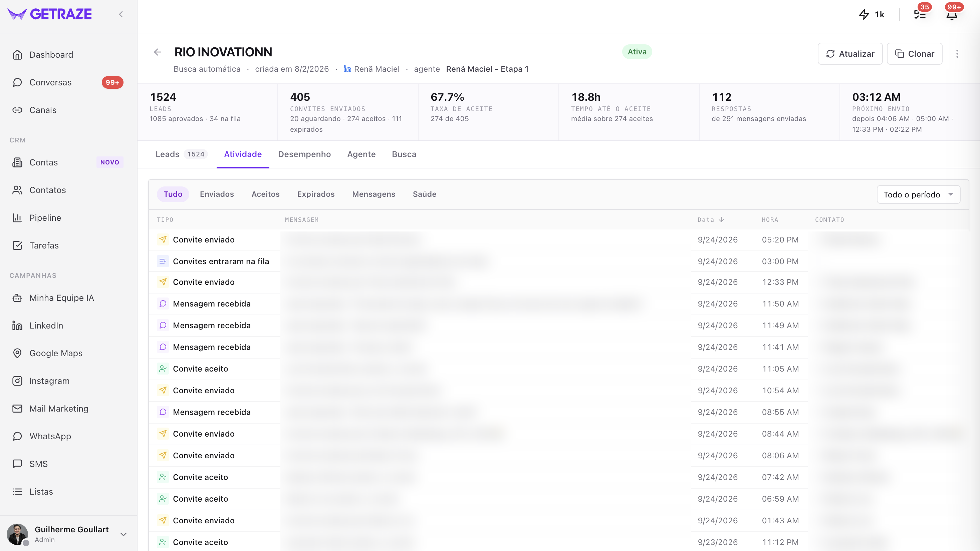Select Mensagem recebida row at 11:50 AM
Viewport: 980px width, 551px height.
click(558, 304)
